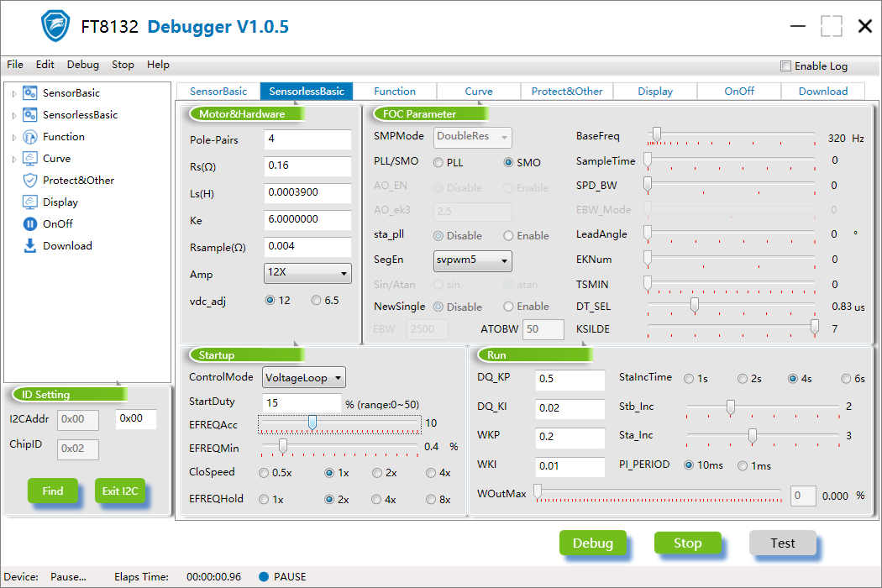Open the ControlMode VoltageLoop dropdown

(x=304, y=377)
